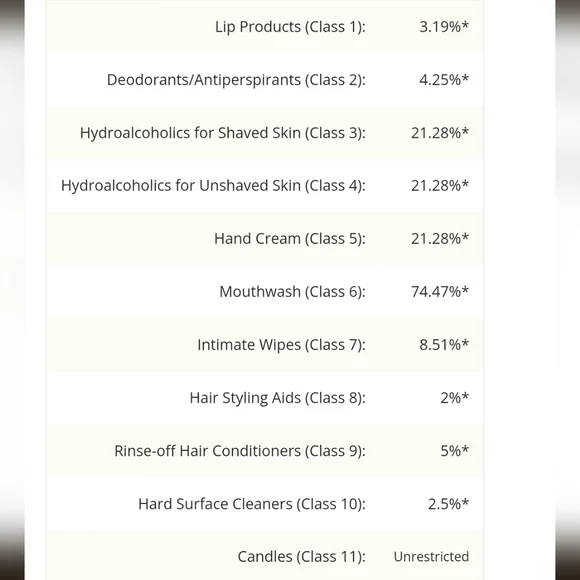Viewport: 580px width, 580px height.
Task: Select the 74.47%* Mouthwash value
Action: [440, 291]
